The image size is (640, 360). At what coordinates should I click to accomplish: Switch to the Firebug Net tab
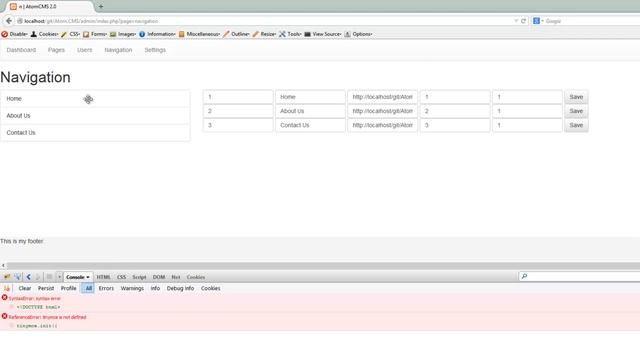(176, 277)
